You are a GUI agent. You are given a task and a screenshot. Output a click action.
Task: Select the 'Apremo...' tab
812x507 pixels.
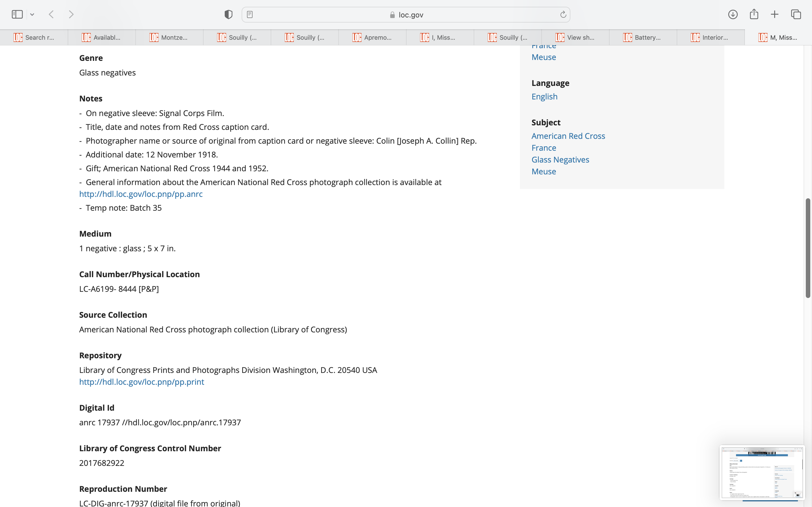pos(372,37)
